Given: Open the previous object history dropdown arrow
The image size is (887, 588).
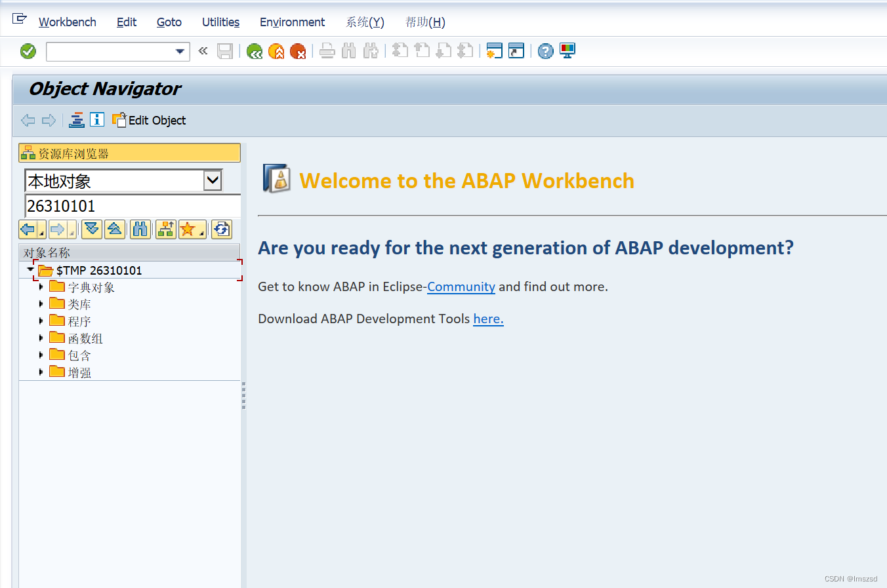Looking at the screenshot, I should 42,231.
